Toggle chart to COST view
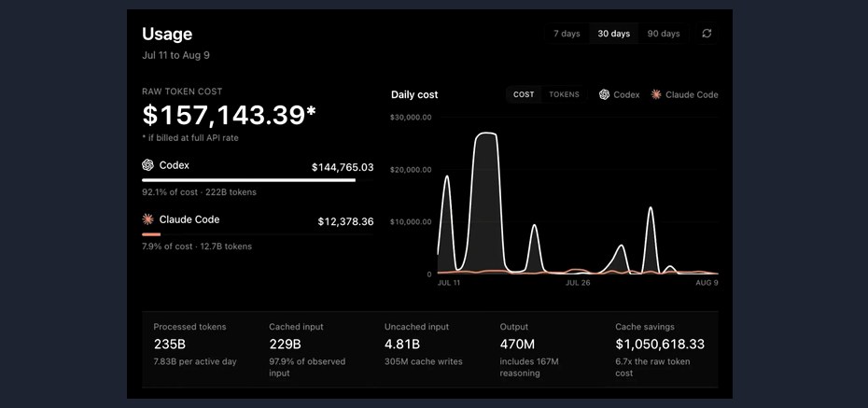Image resolution: width=868 pixels, height=408 pixels. click(524, 94)
